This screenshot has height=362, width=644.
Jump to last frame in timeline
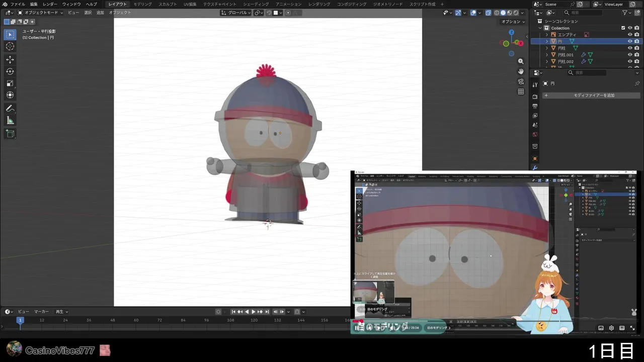[x=267, y=312]
